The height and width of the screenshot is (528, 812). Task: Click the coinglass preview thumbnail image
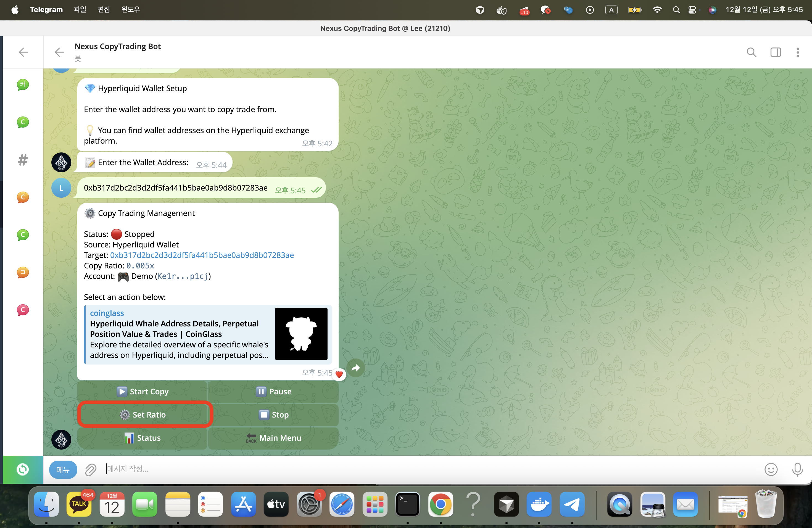[x=301, y=334]
